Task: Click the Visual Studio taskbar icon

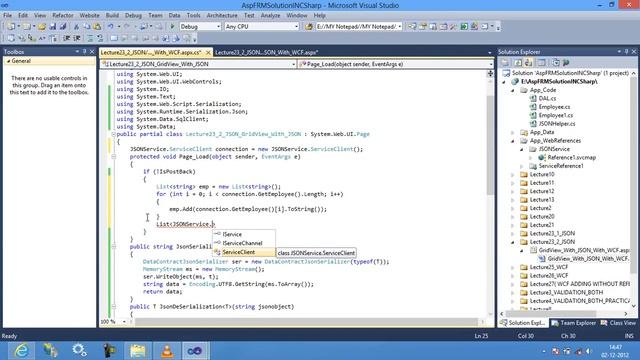Action: [x=195, y=350]
